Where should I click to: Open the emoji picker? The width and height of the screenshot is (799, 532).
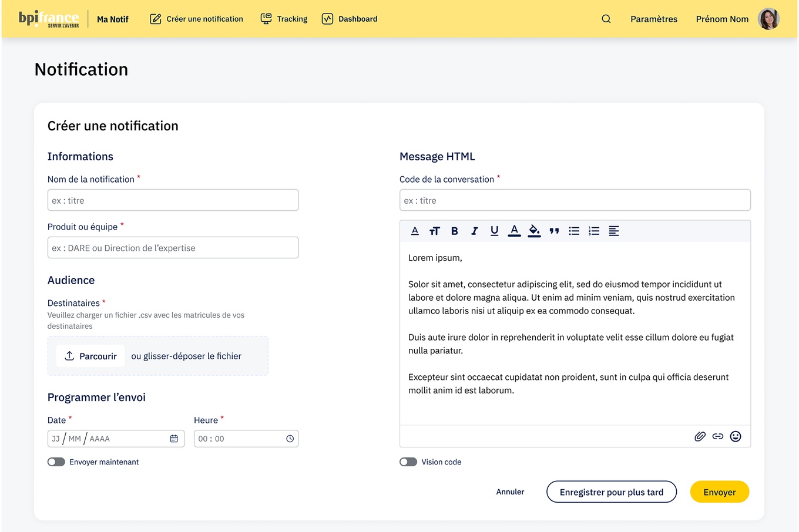(x=736, y=436)
